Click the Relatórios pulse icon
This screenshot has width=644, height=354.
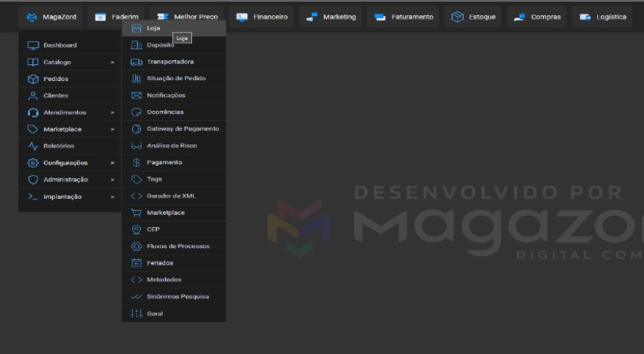tap(33, 146)
